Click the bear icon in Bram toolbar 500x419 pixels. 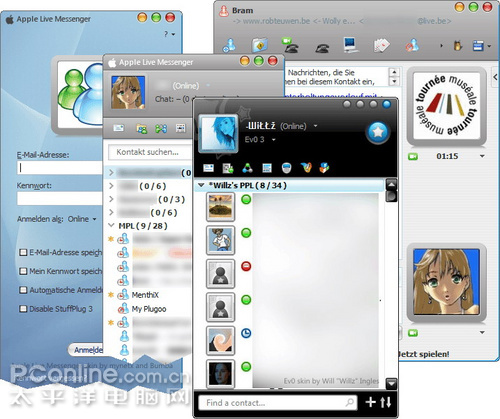458,46
